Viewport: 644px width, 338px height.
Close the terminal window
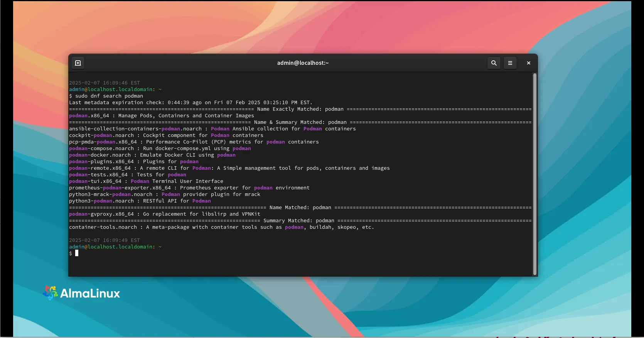pyautogui.click(x=529, y=63)
